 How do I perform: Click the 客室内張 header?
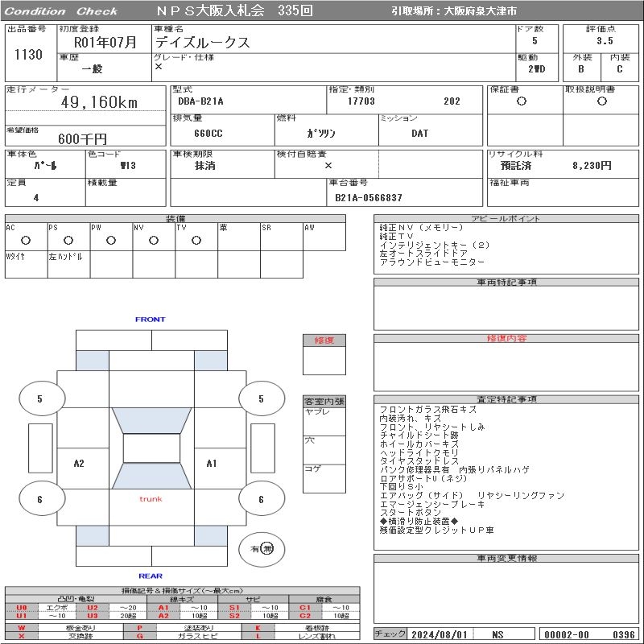(x=324, y=401)
